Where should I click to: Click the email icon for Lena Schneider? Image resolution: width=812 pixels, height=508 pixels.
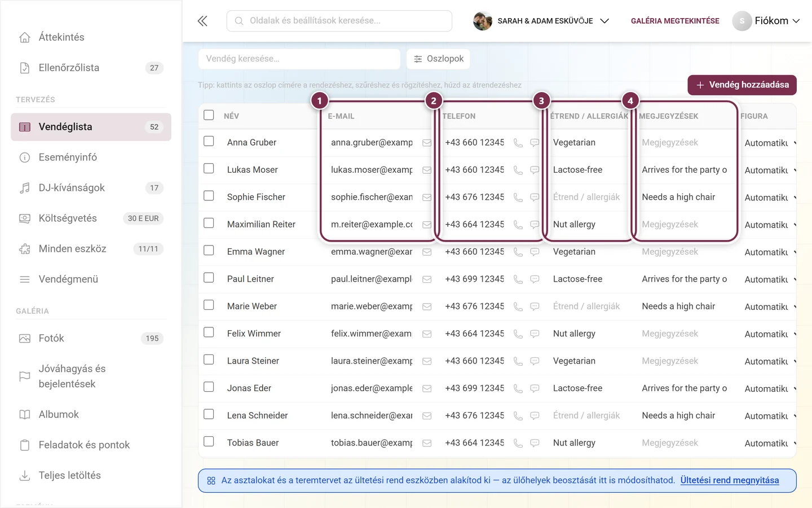[x=427, y=416]
